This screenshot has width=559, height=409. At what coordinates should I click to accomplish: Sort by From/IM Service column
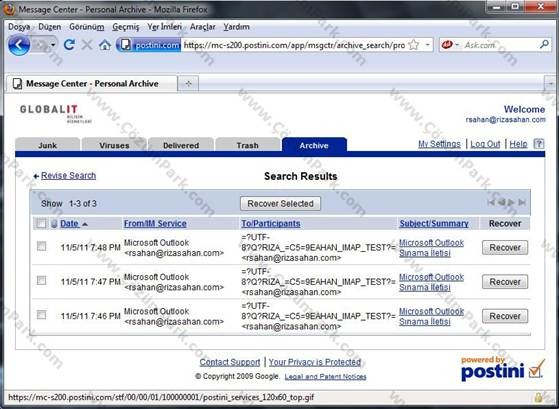(x=155, y=224)
